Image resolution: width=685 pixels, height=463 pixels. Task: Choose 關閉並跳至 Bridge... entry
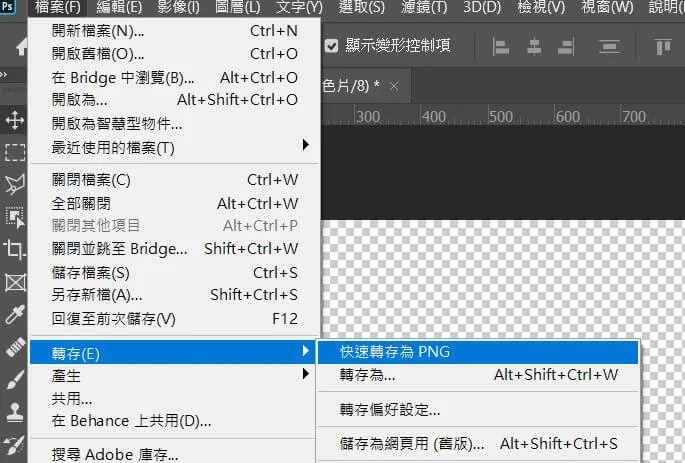pyautogui.click(x=175, y=249)
